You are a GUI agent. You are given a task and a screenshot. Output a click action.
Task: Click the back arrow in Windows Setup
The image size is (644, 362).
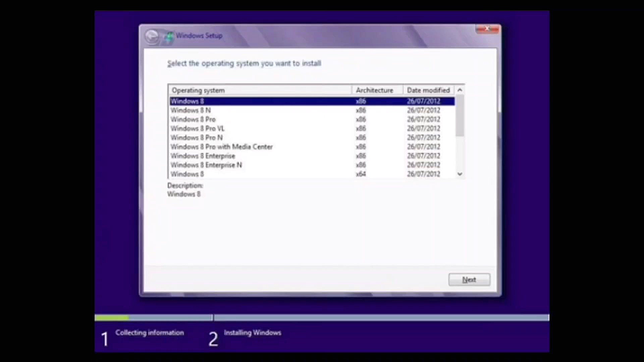(152, 36)
